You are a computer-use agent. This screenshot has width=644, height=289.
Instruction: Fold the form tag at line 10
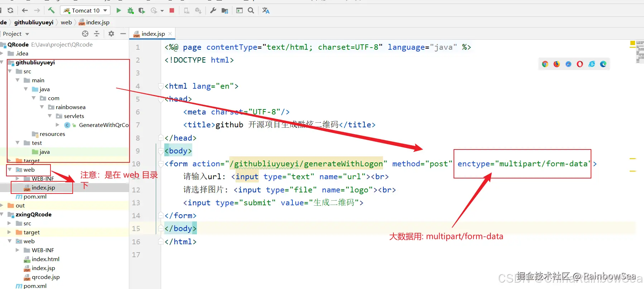tap(161, 164)
